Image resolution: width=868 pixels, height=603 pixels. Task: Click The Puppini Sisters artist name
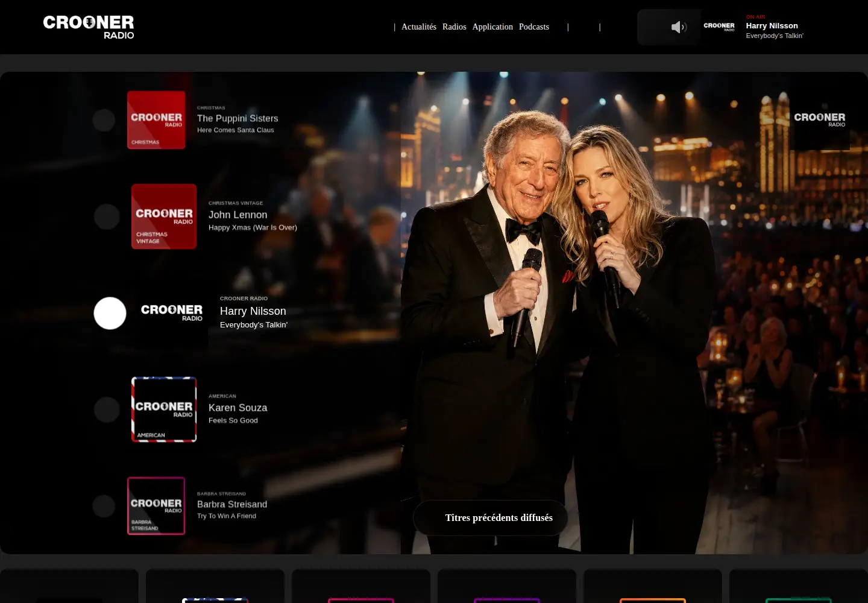coord(237,118)
